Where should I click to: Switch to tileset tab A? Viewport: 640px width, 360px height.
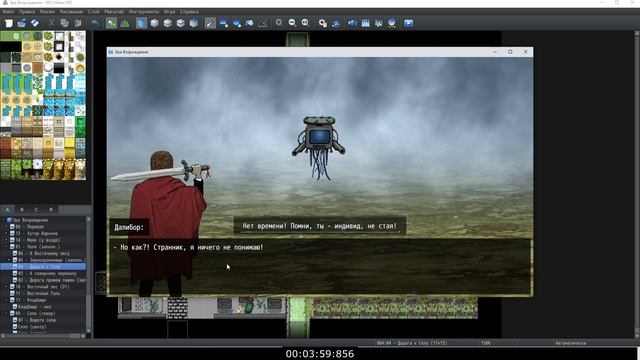point(7,210)
